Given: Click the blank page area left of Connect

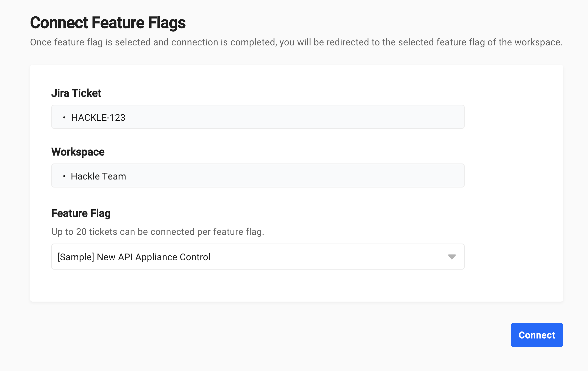Looking at the screenshot, I should coord(300,335).
